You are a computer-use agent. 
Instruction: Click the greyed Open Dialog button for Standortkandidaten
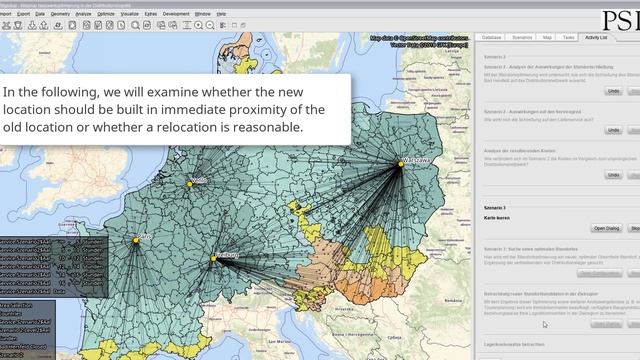pos(607,324)
